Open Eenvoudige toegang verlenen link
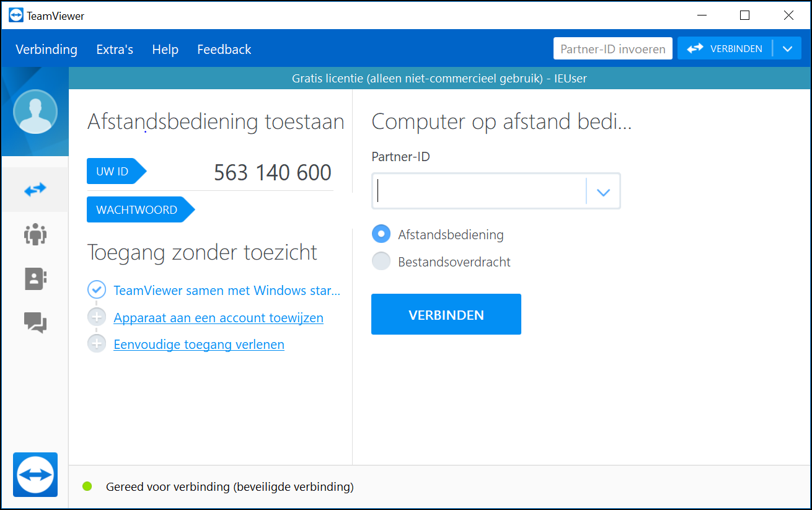The image size is (812, 510). pyautogui.click(x=199, y=345)
